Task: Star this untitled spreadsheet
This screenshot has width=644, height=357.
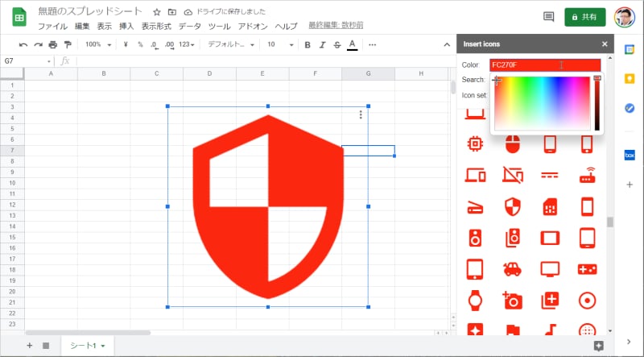Action: 157,12
